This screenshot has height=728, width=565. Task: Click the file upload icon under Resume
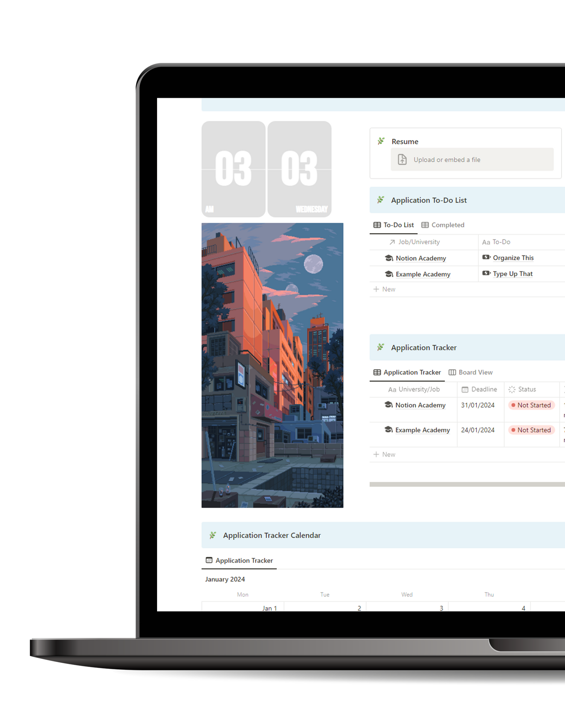pyautogui.click(x=402, y=160)
